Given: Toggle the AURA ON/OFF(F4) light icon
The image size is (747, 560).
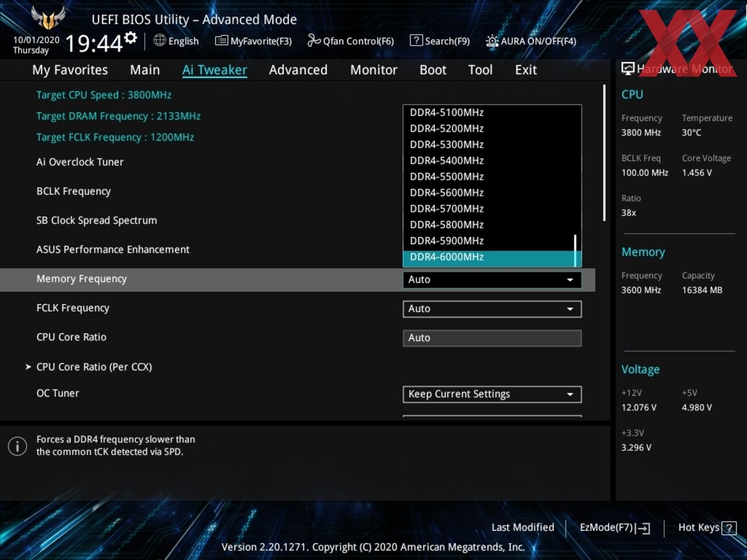Looking at the screenshot, I should 492,41.
